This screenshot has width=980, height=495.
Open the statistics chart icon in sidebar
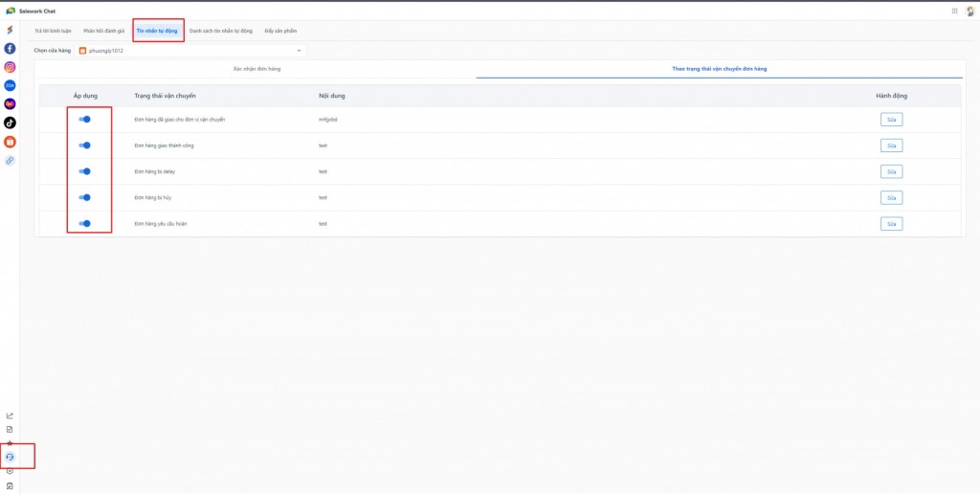click(x=10, y=416)
